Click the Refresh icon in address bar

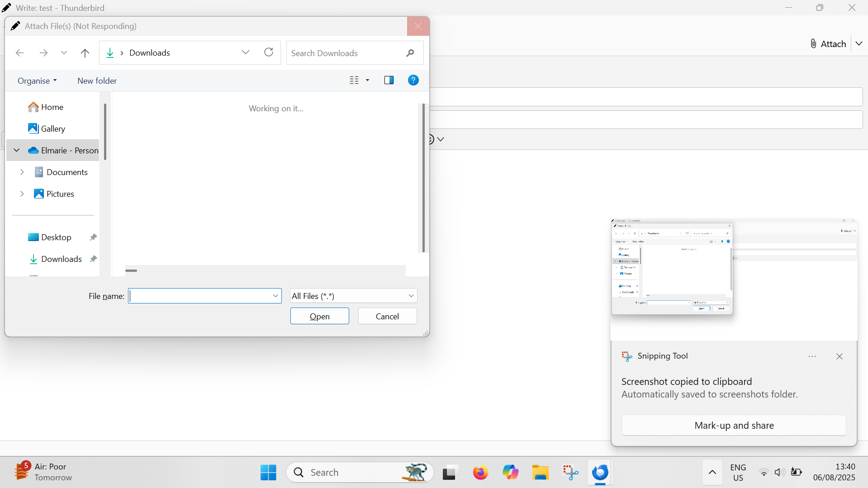[269, 52]
